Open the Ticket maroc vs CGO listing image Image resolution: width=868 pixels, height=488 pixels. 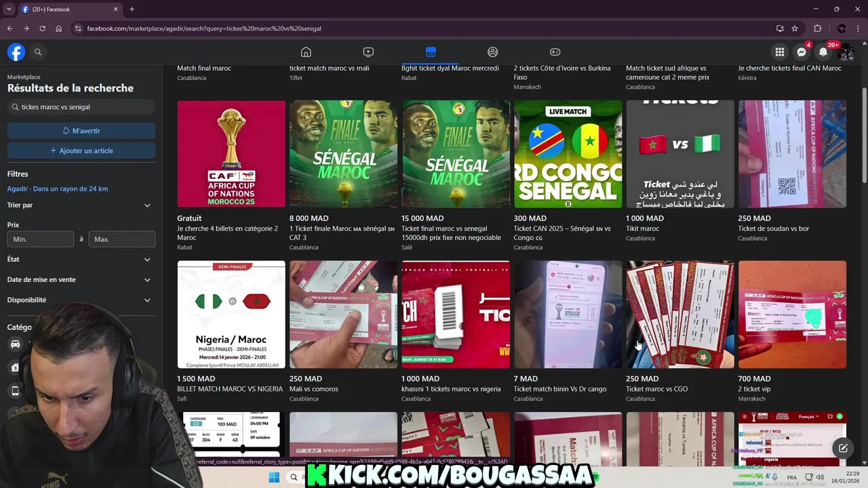pyautogui.click(x=680, y=314)
